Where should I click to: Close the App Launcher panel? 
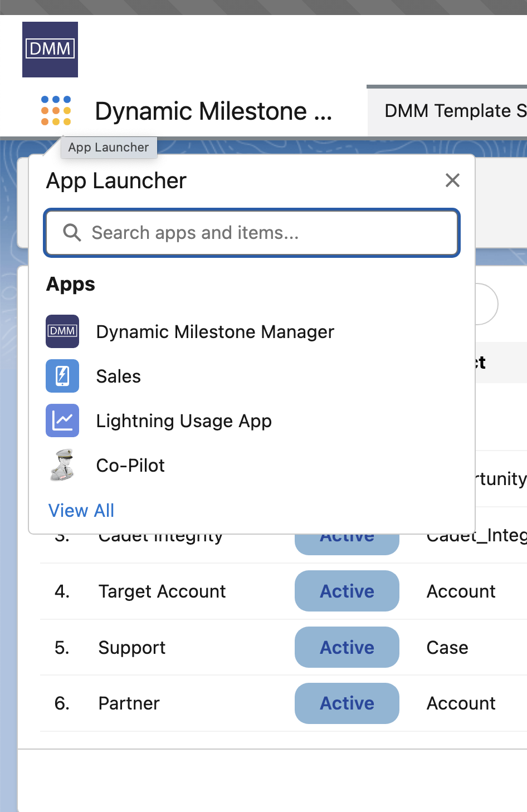(x=452, y=180)
